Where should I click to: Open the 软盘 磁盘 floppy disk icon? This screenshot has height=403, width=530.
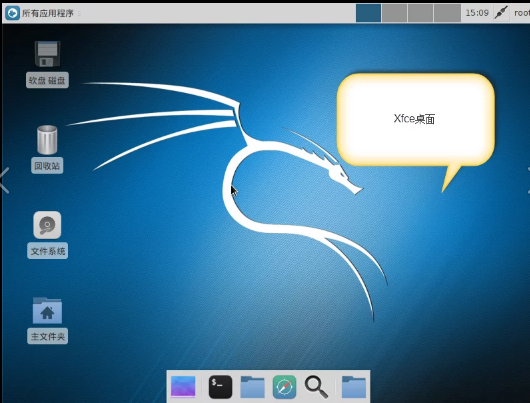(x=47, y=54)
